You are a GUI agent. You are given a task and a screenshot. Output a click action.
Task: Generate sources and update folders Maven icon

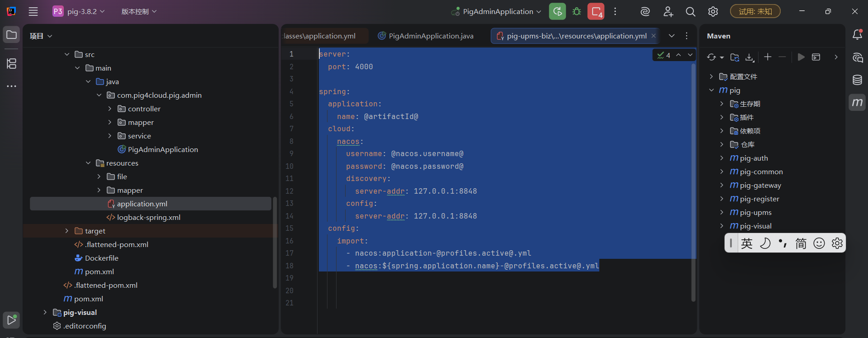point(735,57)
